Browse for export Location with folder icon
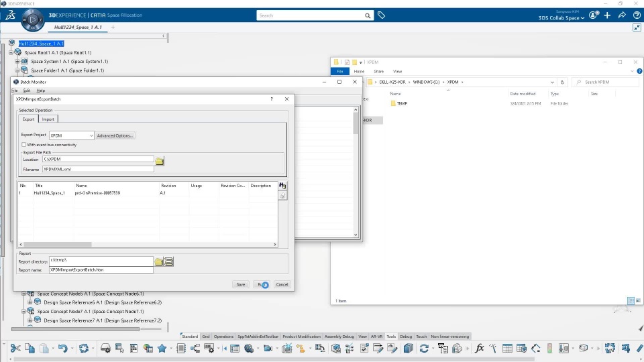Viewport: 644px width, 362px height. click(160, 161)
